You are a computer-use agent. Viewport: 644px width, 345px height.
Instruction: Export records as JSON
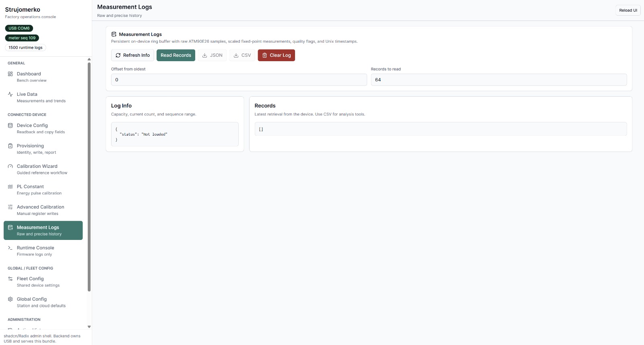pyautogui.click(x=212, y=56)
